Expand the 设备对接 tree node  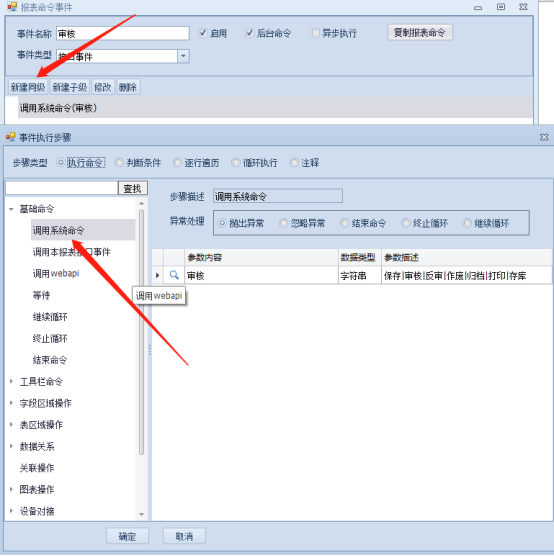coord(11,511)
